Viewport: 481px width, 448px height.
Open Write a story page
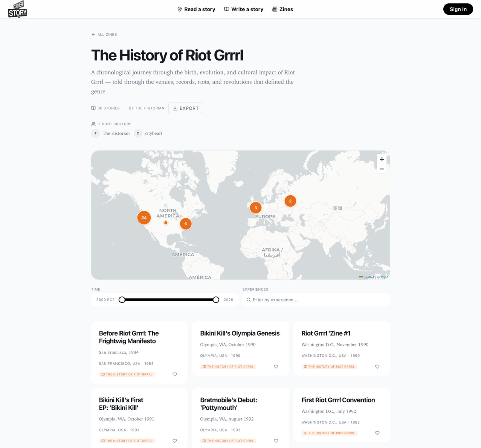(244, 9)
